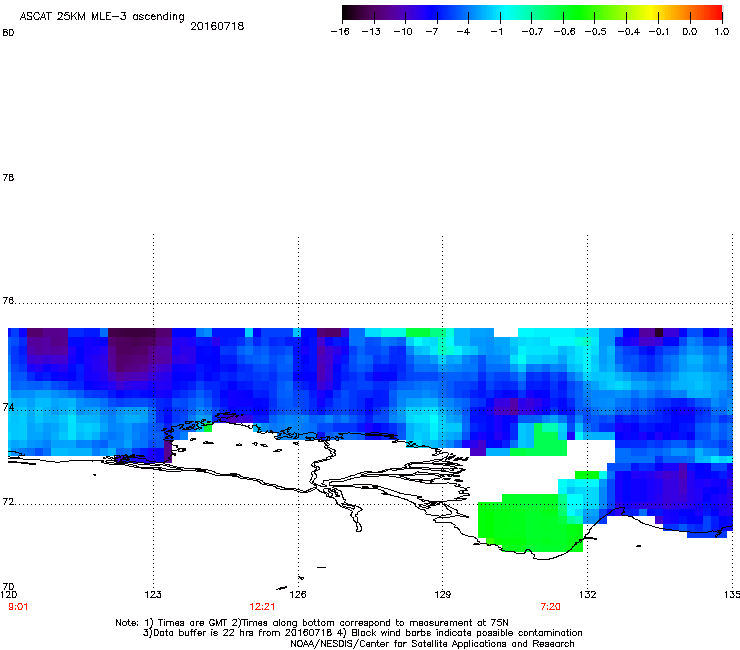Click the large green data patch below 72N
The height and width of the screenshot is (650, 740).
[529, 523]
